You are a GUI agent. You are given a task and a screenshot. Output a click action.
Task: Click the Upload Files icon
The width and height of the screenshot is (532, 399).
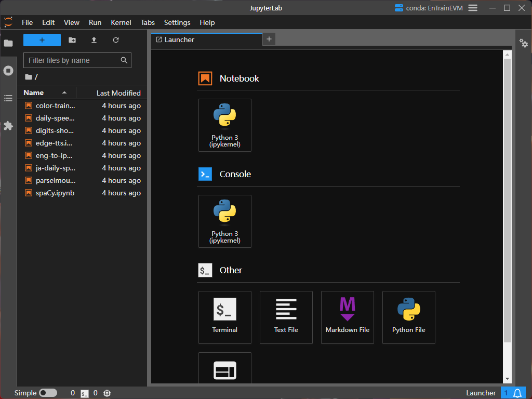[94, 40]
